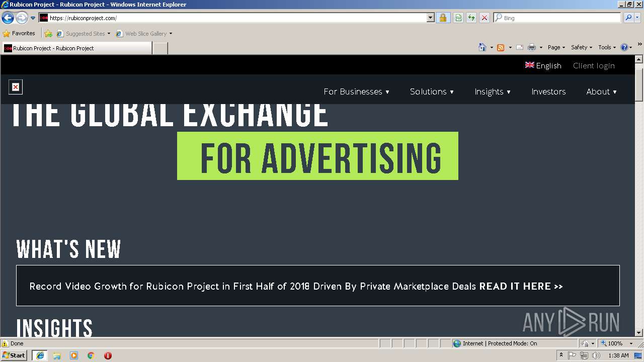This screenshot has width=644, height=362.
Task: Expand the command bar overflow chevron
Action: pos(639,45)
